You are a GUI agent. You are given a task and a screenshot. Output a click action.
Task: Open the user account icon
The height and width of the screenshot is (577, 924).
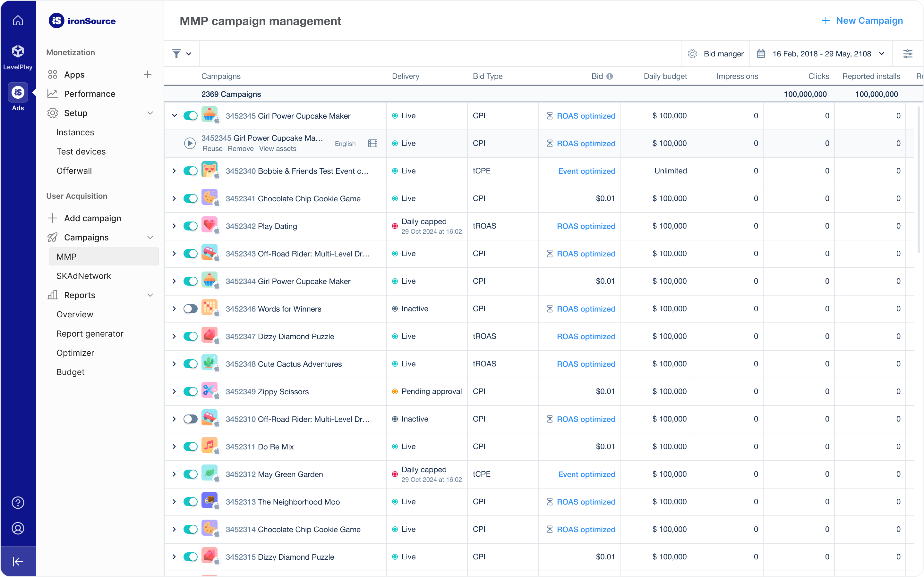click(18, 528)
